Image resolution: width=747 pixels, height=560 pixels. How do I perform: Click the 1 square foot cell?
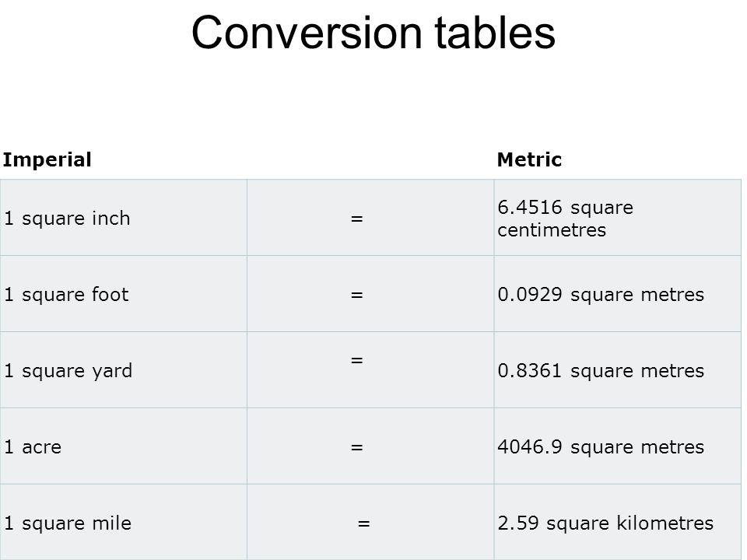[x=124, y=294]
